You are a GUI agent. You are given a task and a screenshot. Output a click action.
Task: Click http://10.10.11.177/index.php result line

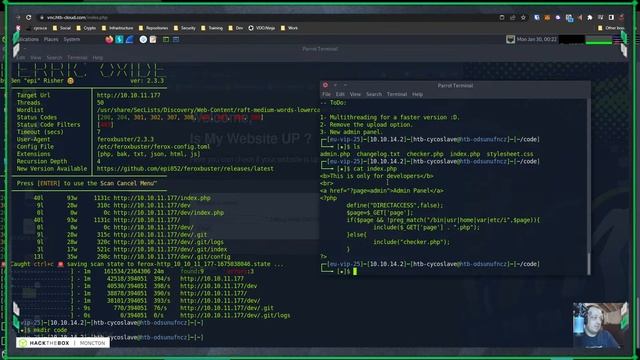162,198
